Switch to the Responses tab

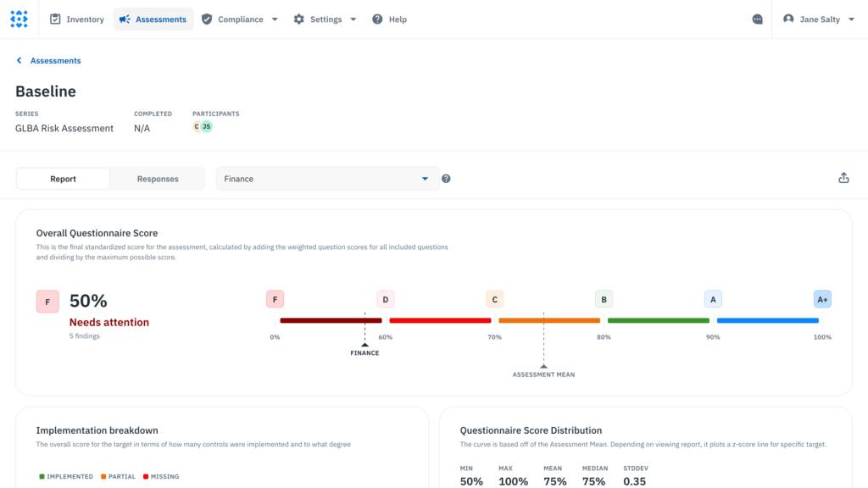tap(158, 179)
